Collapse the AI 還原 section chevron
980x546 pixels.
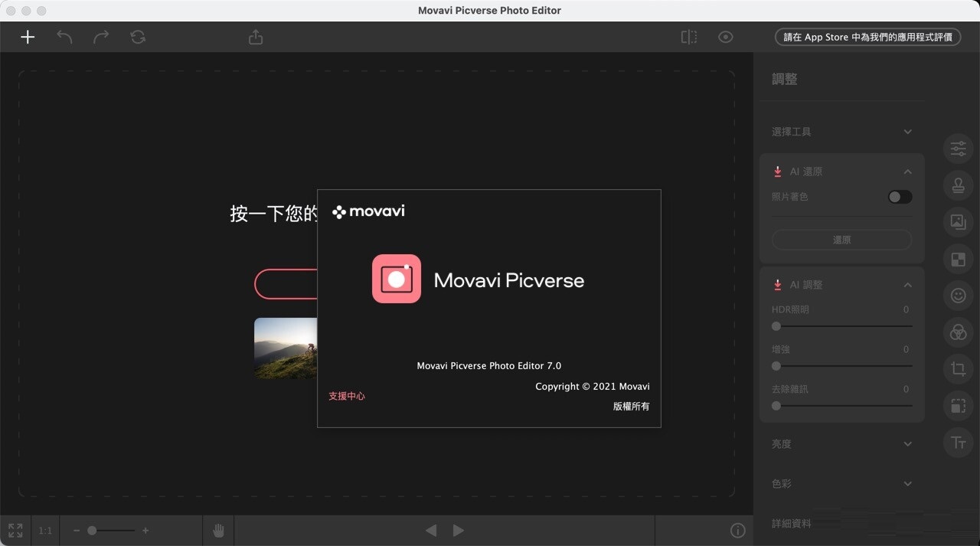pos(907,172)
